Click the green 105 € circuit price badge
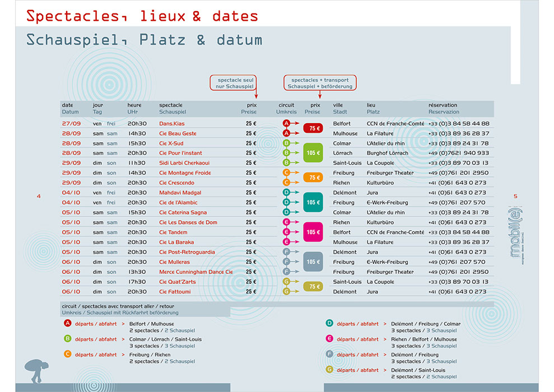Image resolution: width=554 pixels, height=392 pixels. (313, 153)
